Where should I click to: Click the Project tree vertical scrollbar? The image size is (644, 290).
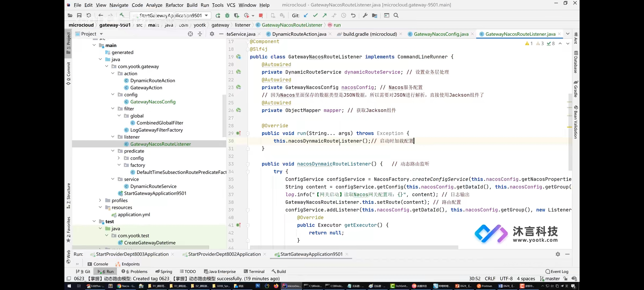(x=224, y=115)
